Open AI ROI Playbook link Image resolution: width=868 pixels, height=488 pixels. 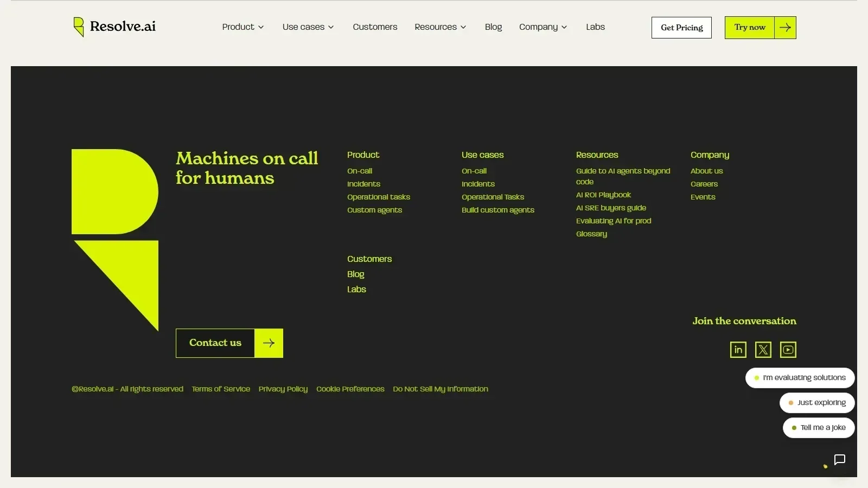(x=603, y=195)
